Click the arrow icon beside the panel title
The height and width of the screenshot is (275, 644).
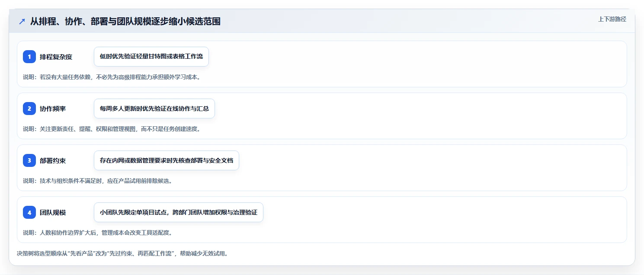(x=22, y=22)
